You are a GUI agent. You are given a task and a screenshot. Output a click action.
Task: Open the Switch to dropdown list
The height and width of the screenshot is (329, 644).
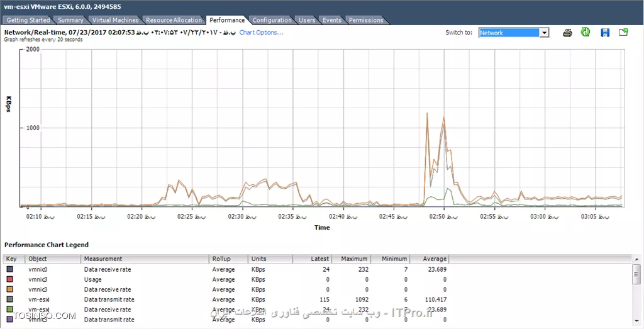pyautogui.click(x=545, y=33)
